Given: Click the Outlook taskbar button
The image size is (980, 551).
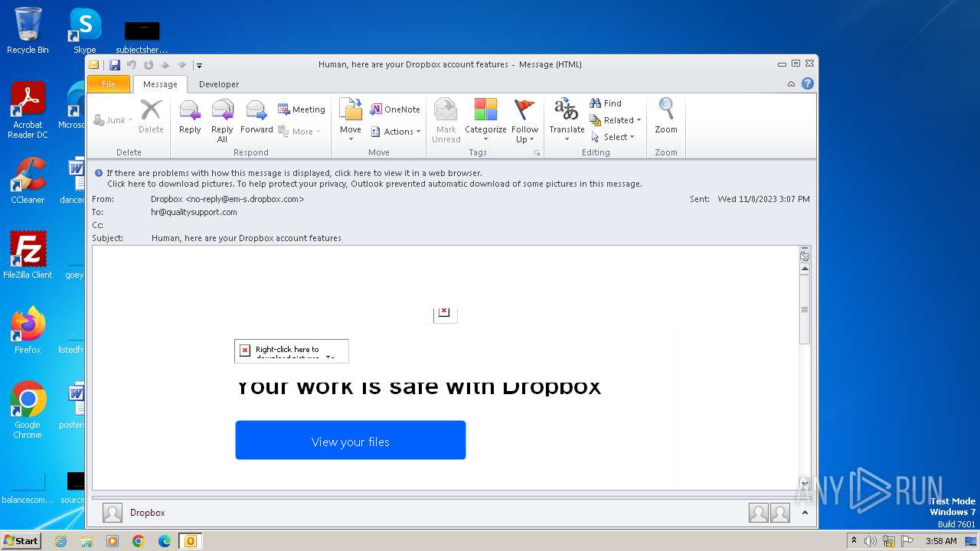Looking at the screenshot, I should point(190,541).
